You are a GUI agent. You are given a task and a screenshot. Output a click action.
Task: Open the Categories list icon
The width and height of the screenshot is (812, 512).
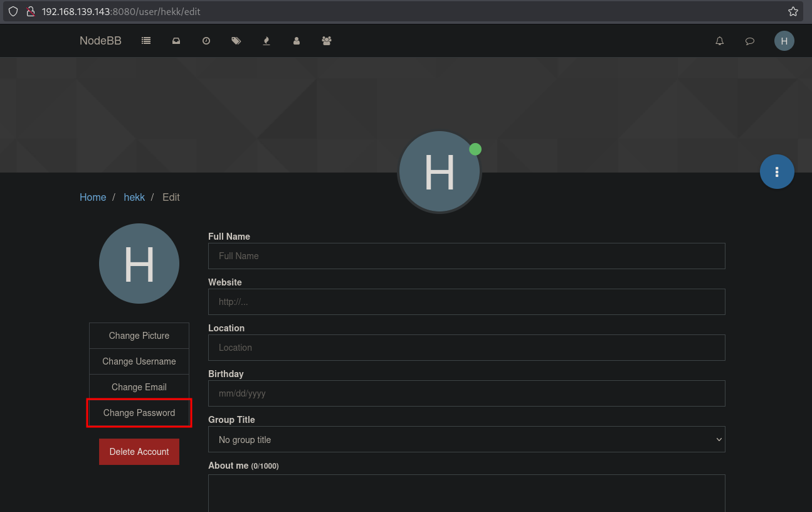pos(146,41)
